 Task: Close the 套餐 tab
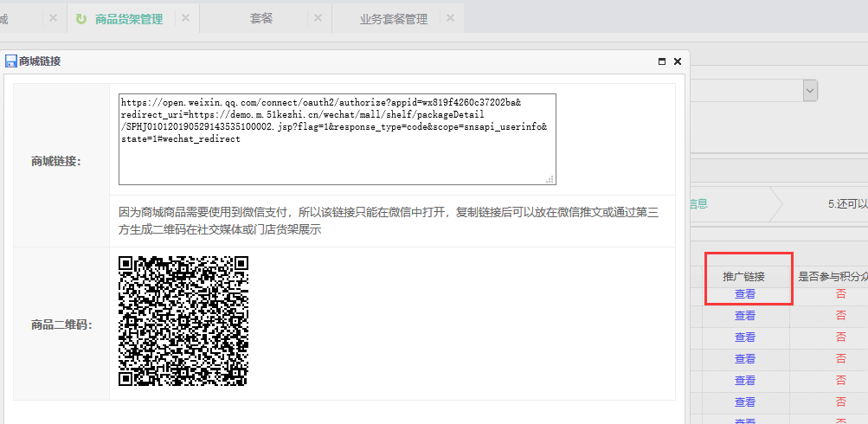click(318, 18)
